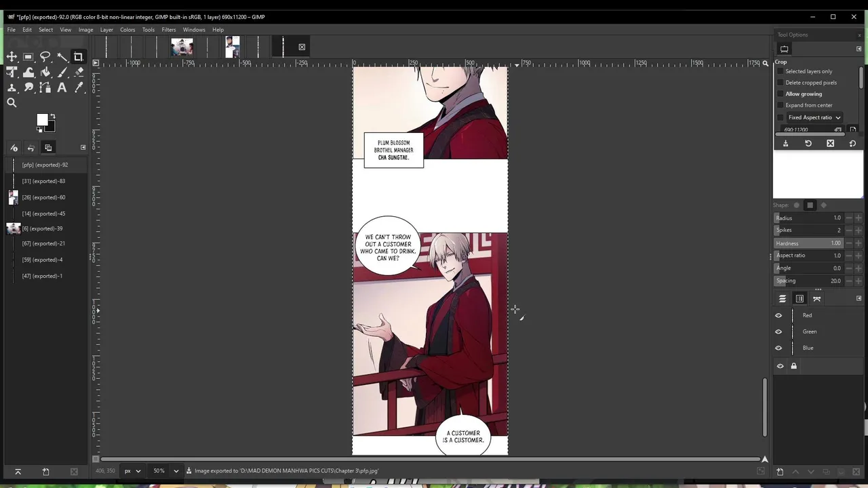Screen dimensions: 868x488
Task: Select image '[26] (exported)-60' in list
Action: (x=46, y=197)
